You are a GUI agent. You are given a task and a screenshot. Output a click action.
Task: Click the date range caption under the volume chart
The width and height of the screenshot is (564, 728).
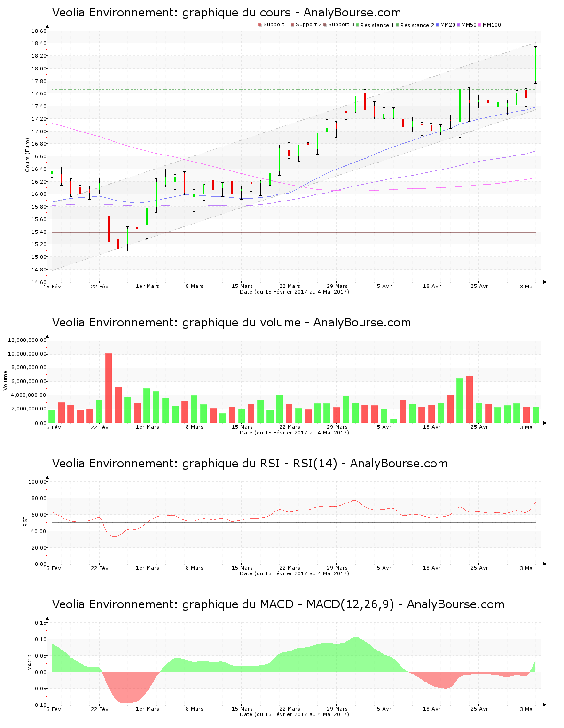pos(294,433)
